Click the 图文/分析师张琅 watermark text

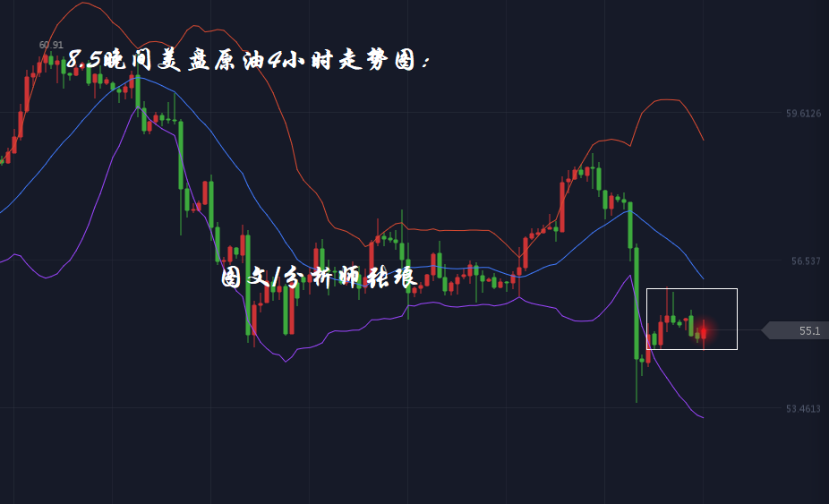[x=320, y=278]
